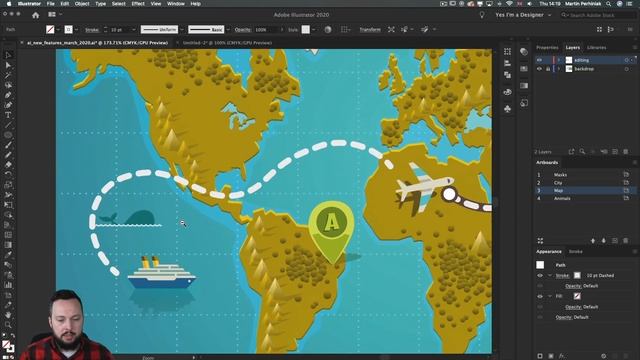Expand the editing layer
The image size is (640, 360).
(559, 60)
